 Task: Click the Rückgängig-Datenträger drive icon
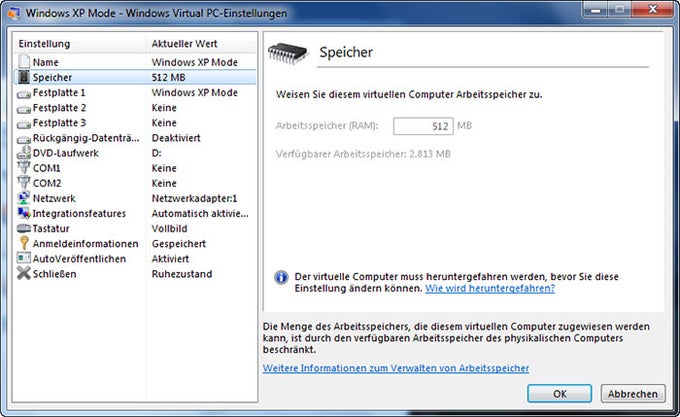click(x=24, y=139)
